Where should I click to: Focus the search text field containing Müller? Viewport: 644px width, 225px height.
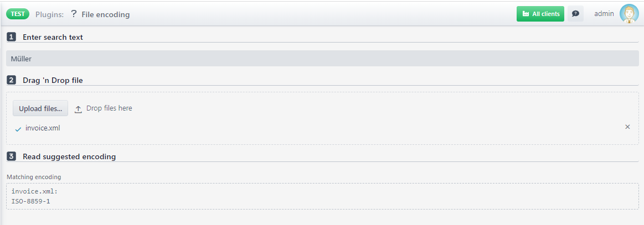322,59
